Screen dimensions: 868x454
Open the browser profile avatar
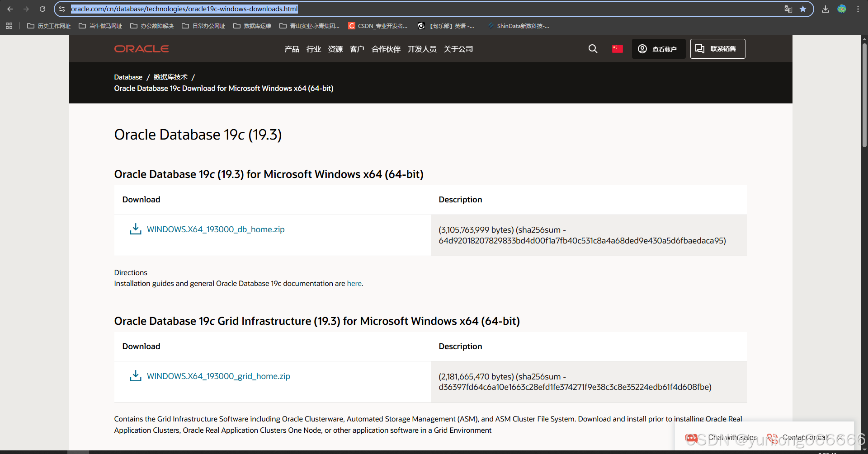(x=842, y=9)
